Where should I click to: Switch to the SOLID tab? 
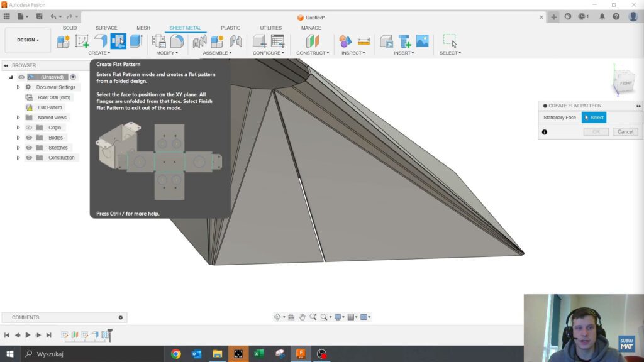69,28
